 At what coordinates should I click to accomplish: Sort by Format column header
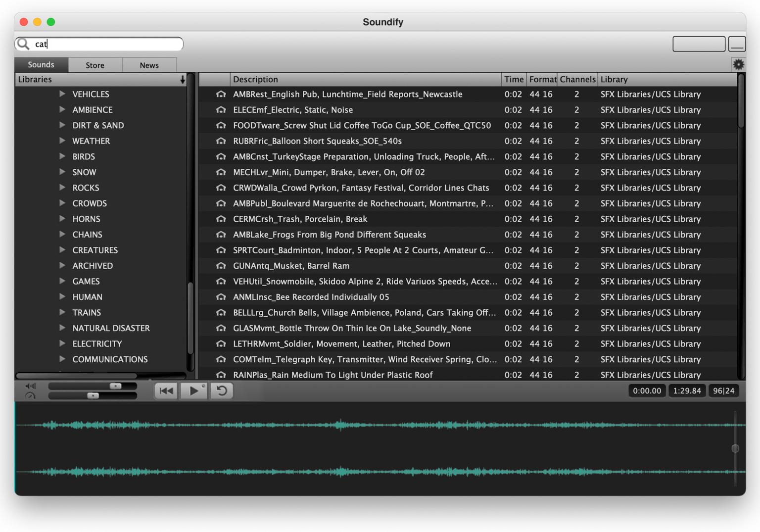(x=542, y=79)
